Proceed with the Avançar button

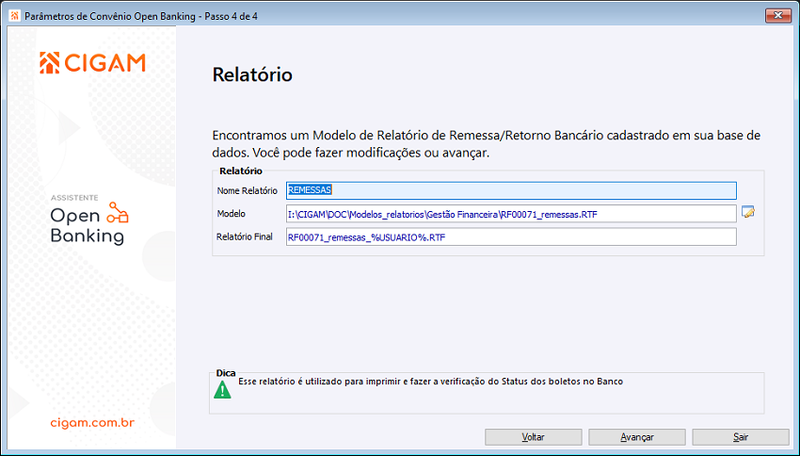pos(637,437)
